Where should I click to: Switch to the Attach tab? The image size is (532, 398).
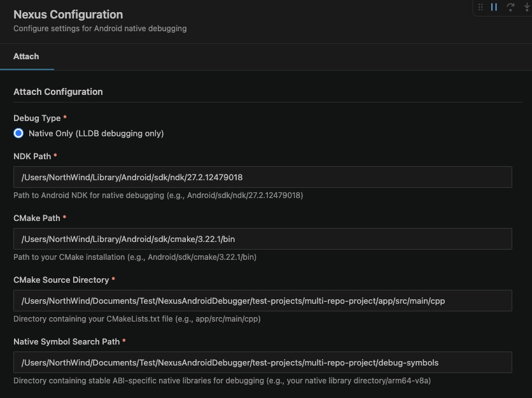26,57
